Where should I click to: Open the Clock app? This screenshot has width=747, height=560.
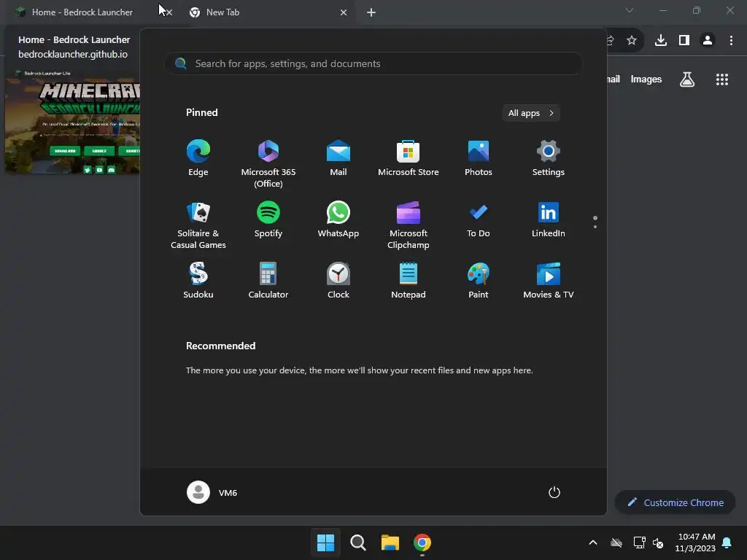click(338, 281)
